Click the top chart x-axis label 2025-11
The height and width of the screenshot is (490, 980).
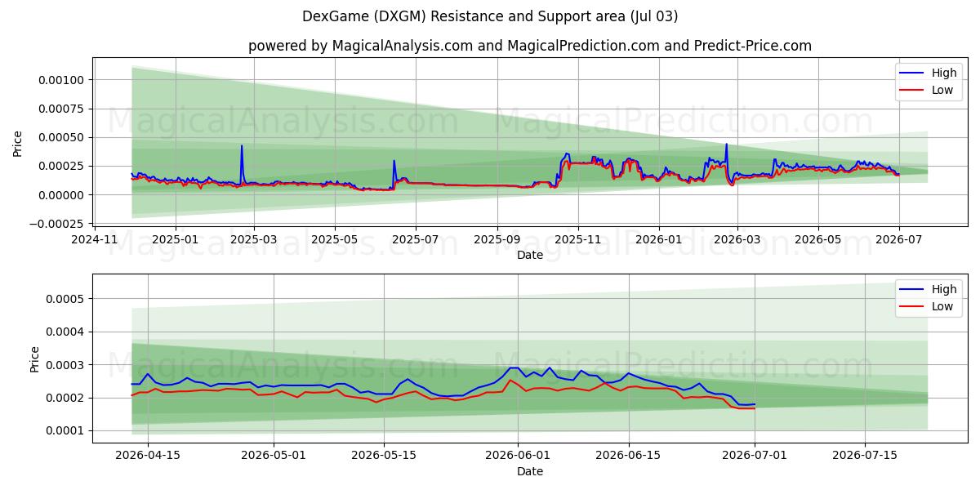[x=578, y=239]
